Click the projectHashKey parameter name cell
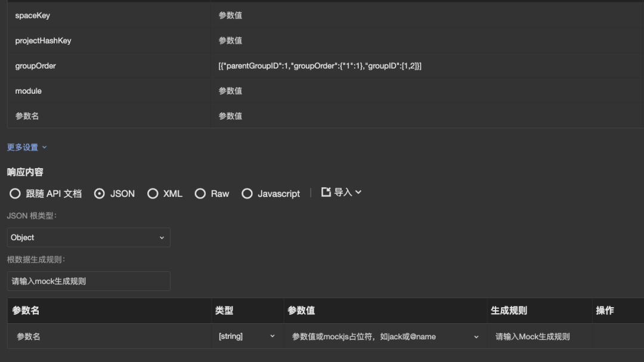This screenshot has width=644, height=362. [109, 41]
